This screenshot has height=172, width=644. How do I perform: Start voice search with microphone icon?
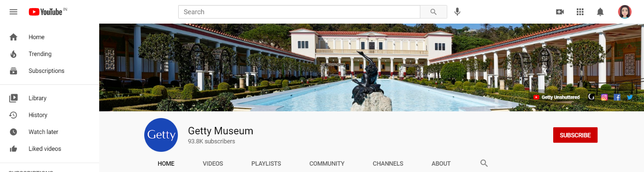[457, 12]
